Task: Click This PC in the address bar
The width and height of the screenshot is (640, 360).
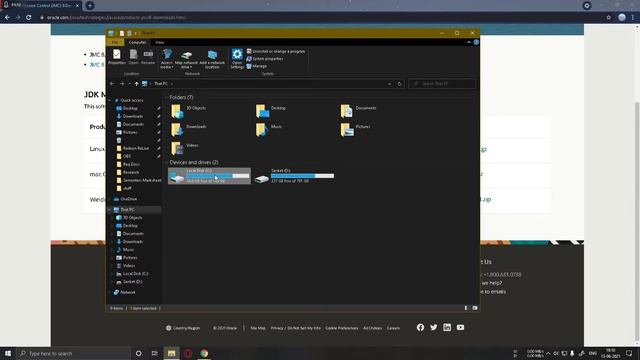Action: 161,84
